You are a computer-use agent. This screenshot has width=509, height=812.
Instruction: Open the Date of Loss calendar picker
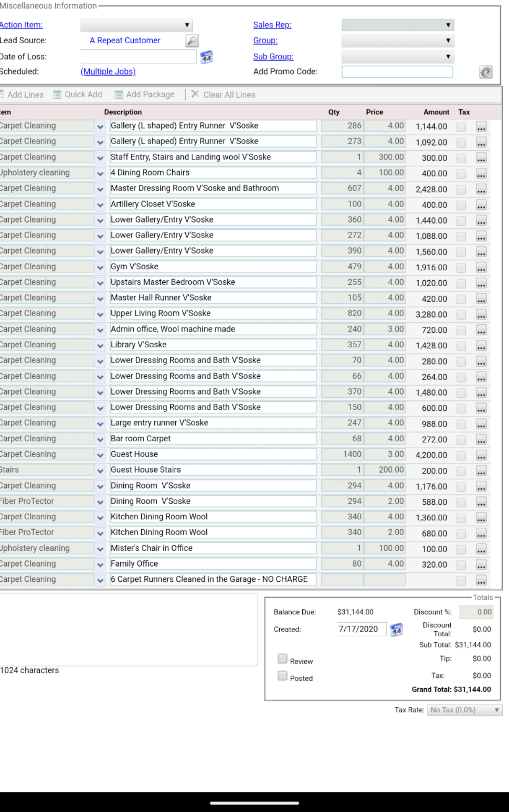[x=206, y=57]
